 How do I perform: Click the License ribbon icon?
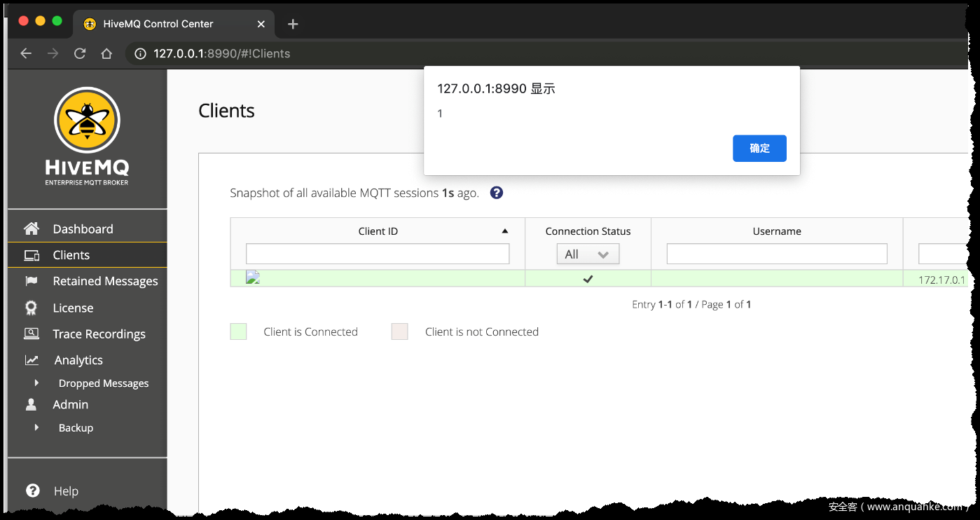[x=31, y=308]
